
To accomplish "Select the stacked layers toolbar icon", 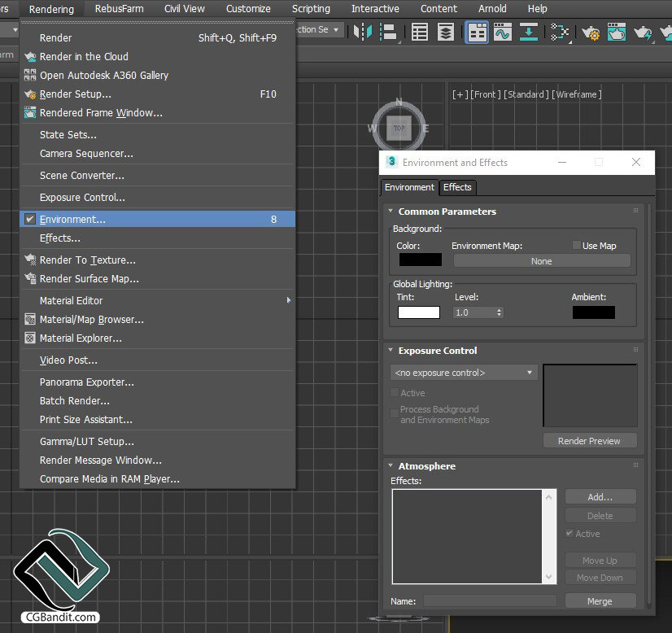I will (x=447, y=32).
